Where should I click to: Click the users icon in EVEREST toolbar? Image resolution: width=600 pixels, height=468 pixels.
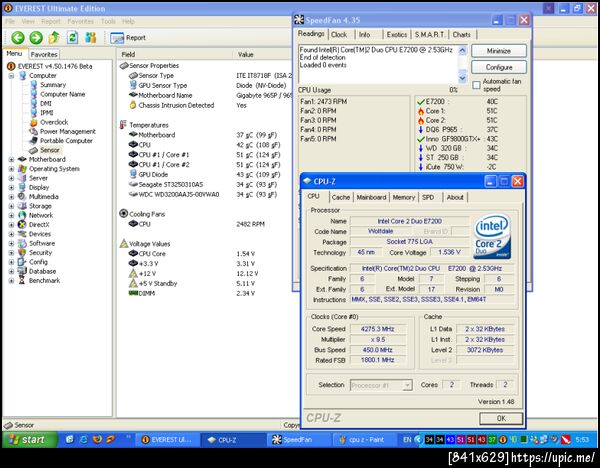(91, 38)
